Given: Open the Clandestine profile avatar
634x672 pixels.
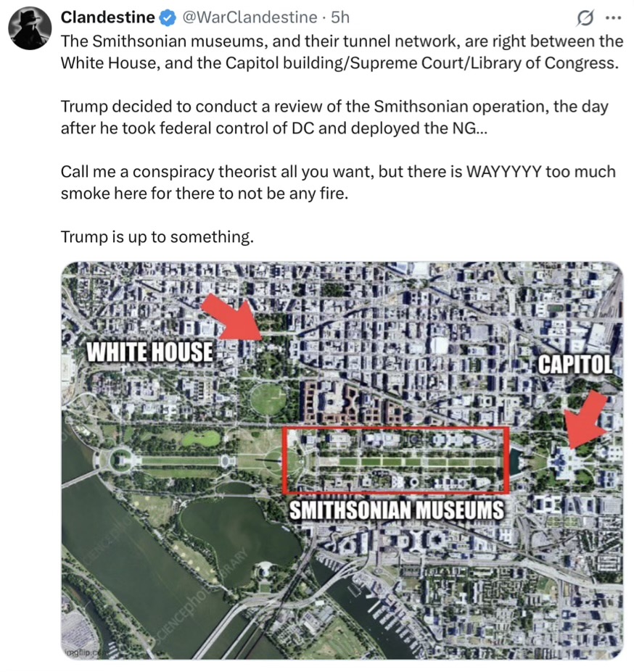Looking at the screenshot, I should pos(30,28).
